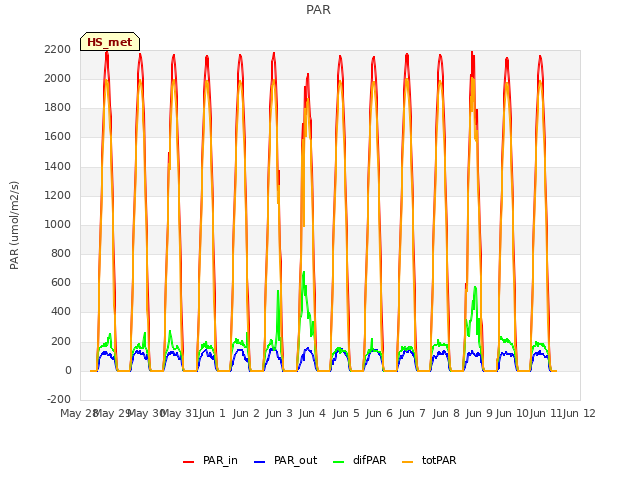
Task: Click the Jun 3 x-axis date label
Action: coord(279,414)
